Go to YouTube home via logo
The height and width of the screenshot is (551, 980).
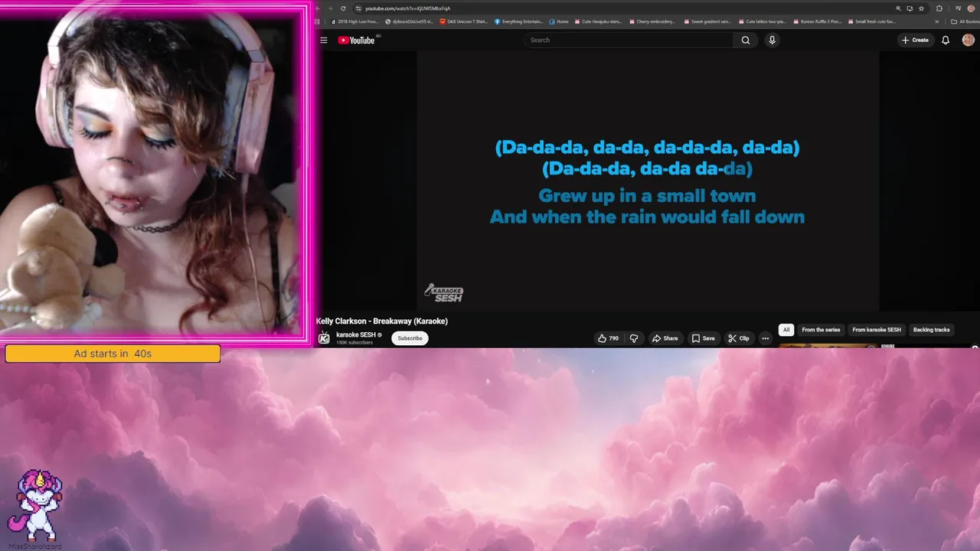356,40
